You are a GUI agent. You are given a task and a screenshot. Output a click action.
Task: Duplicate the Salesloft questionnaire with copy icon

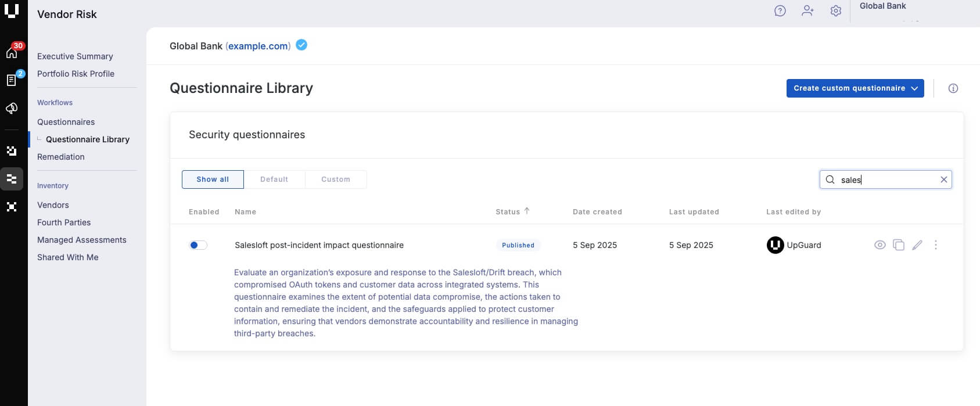[x=899, y=245]
